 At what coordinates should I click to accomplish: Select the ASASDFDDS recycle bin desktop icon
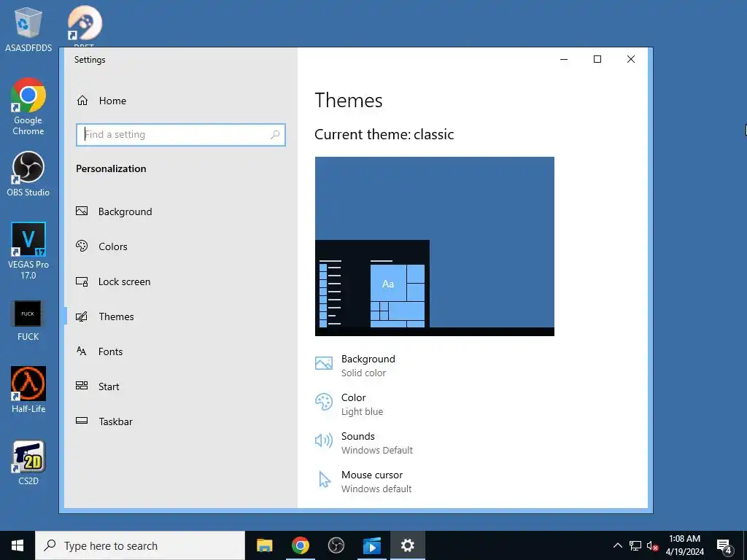[x=28, y=29]
